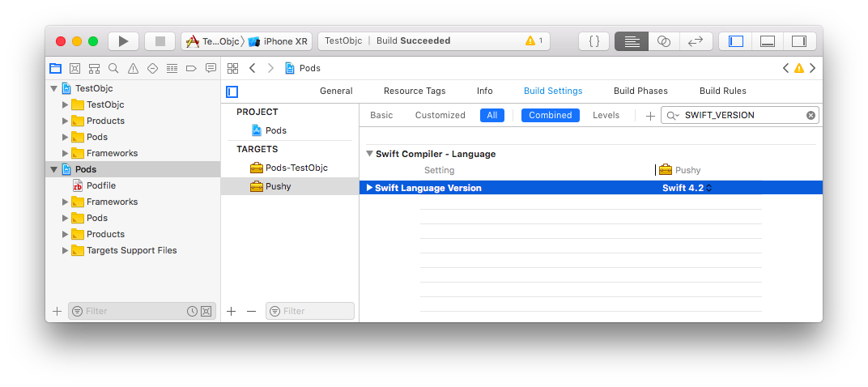The width and height of the screenshot is (868, 387).
Task: Show the Test navigator
Action: click(152, 68)
